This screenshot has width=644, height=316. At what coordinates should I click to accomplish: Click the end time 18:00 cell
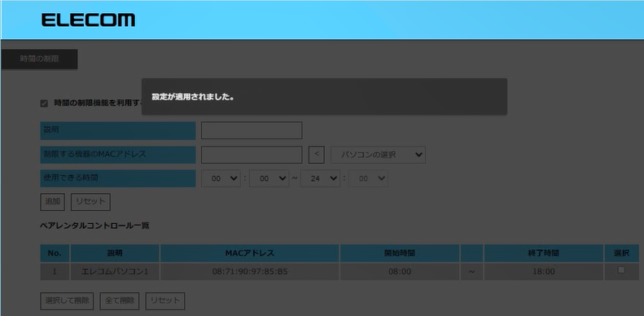click(x=543, y=272)
